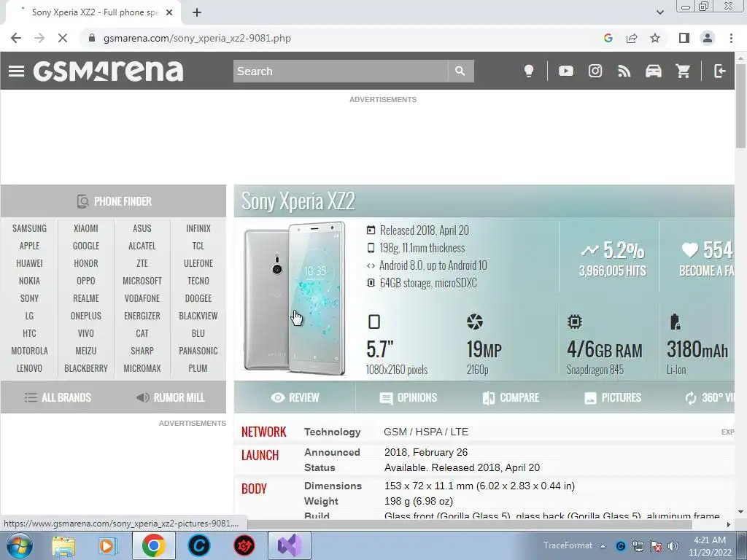This screenshot has height=560, width=747.
Task: Click the address bar URL
Action: [197, 38]
